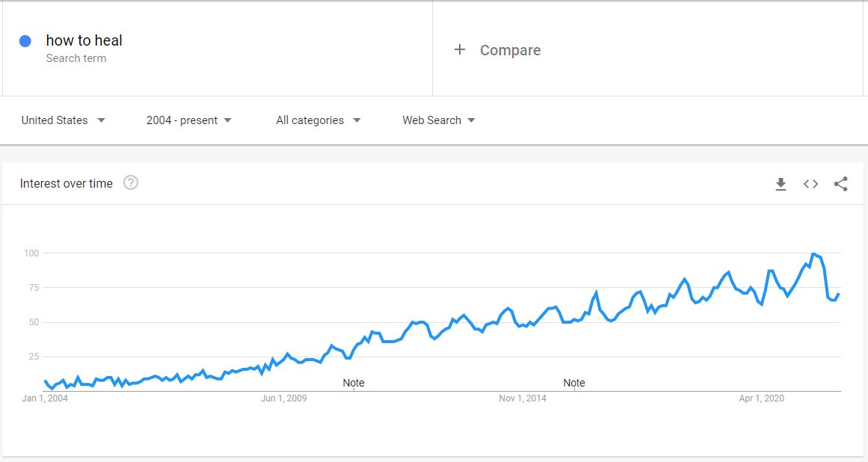Click the second Note marker near 2016
The image size is (868, 462).
pyautogui.click(x=574, y=383)
